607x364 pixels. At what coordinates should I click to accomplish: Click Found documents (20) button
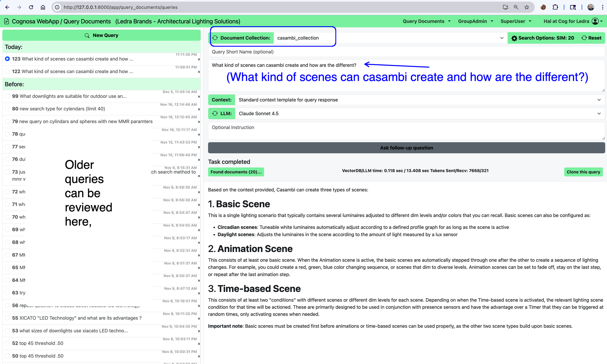pos(236,172)
